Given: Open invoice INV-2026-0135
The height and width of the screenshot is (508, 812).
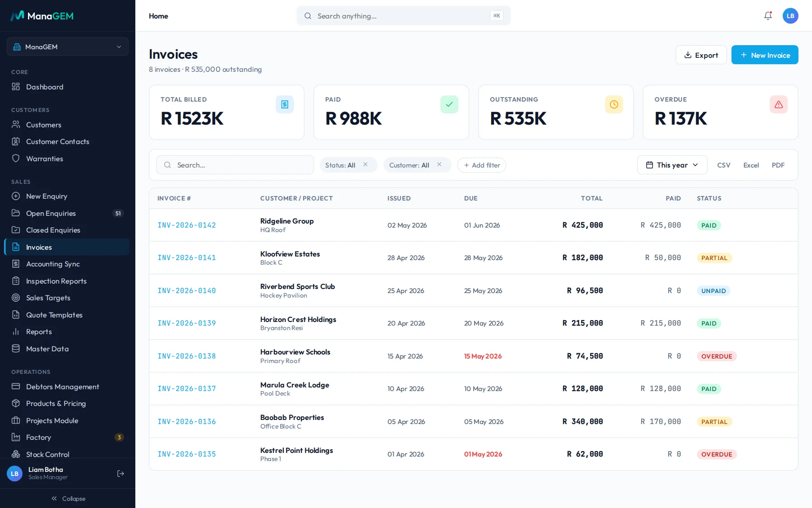Looking at the screenshot, I should tap(187, 454).
